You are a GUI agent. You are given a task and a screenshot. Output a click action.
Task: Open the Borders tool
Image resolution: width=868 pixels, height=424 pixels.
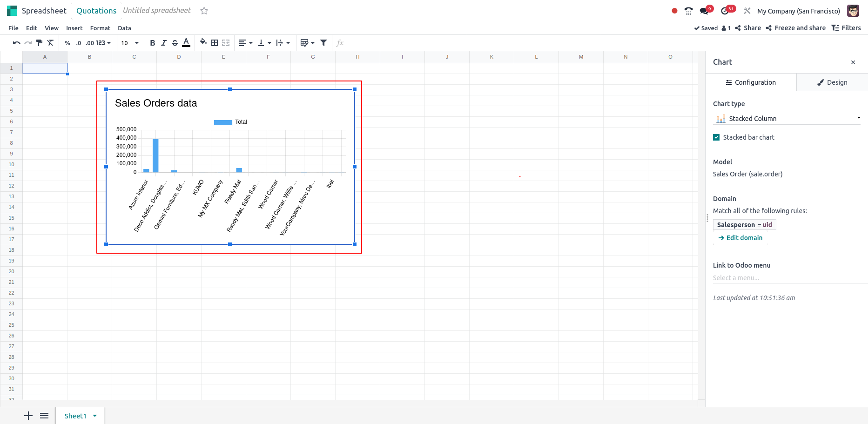coord(215,43)
